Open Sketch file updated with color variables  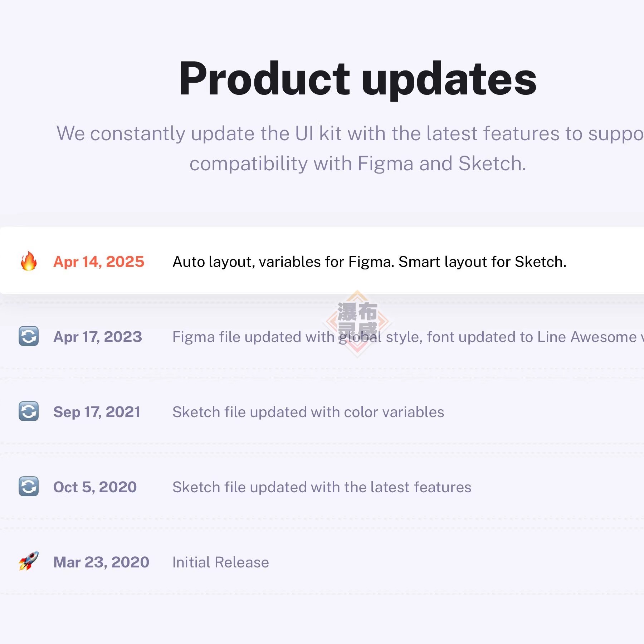click(x=308, y=412)
